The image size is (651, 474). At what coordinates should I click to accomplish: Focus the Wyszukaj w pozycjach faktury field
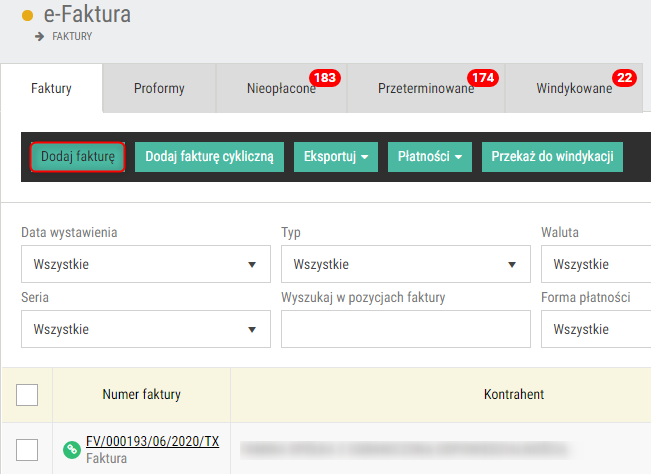coord(406,329)
